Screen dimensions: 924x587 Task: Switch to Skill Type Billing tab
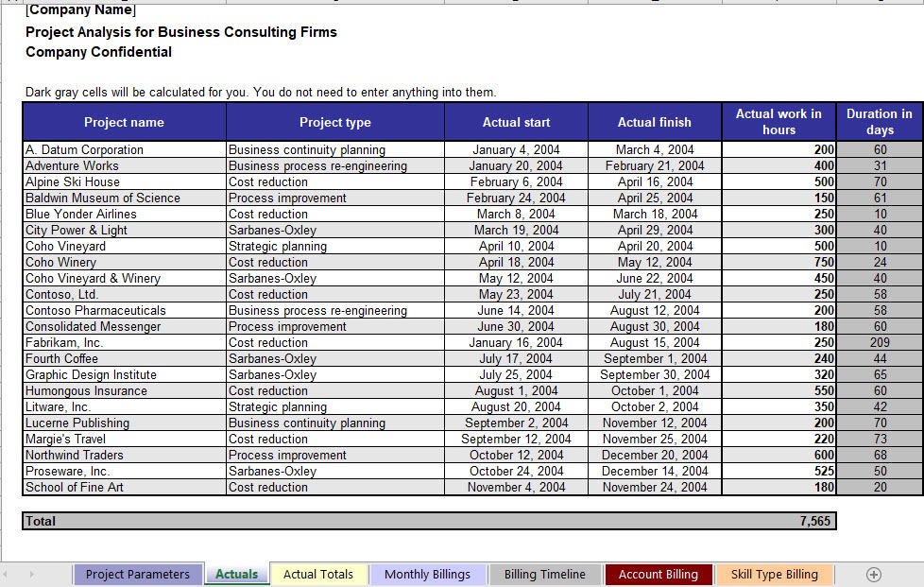(775, 575)
